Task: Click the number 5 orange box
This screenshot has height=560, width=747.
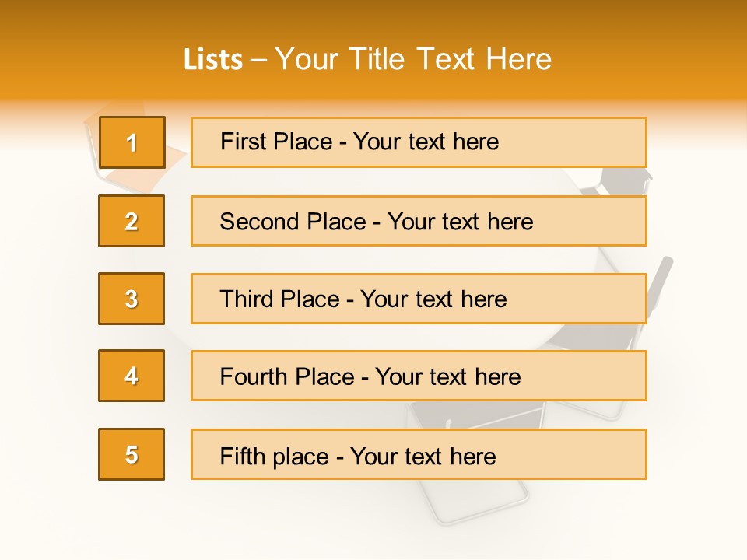Action: point(132,454)
